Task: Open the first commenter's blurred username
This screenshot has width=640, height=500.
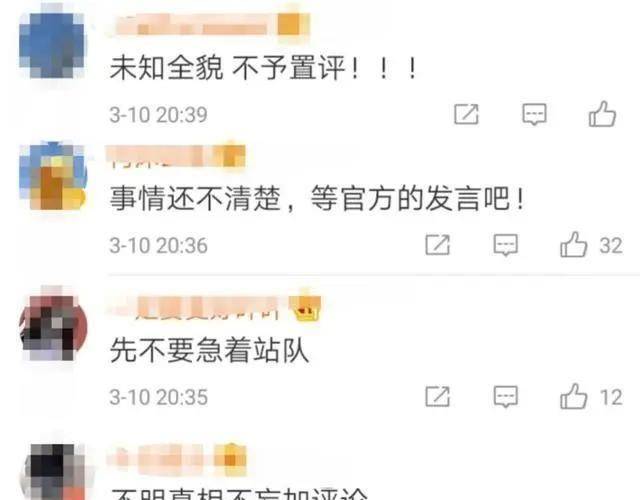Action: tap(211, 26)
